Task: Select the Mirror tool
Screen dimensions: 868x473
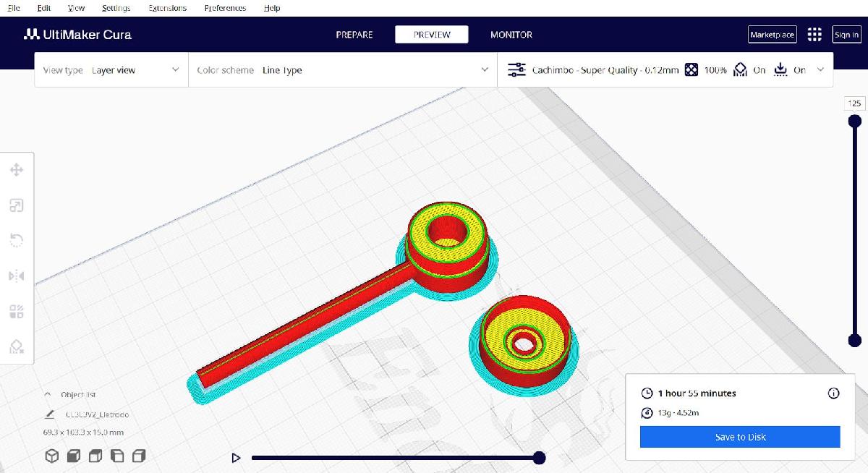Action: click(x=17, y=276)
